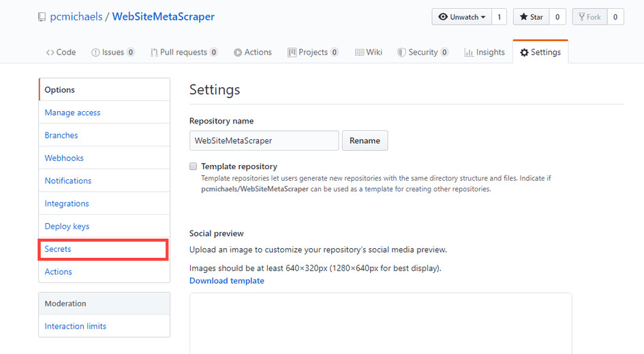644x354 pixels.
Task: Enable the Template repository checkbox
Action: click(x=193, y=166)
